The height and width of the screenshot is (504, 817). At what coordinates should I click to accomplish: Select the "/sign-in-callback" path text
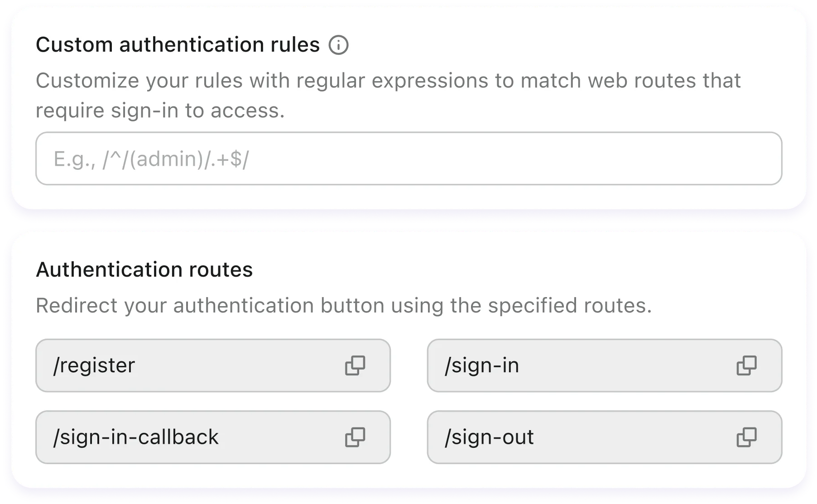136,437
